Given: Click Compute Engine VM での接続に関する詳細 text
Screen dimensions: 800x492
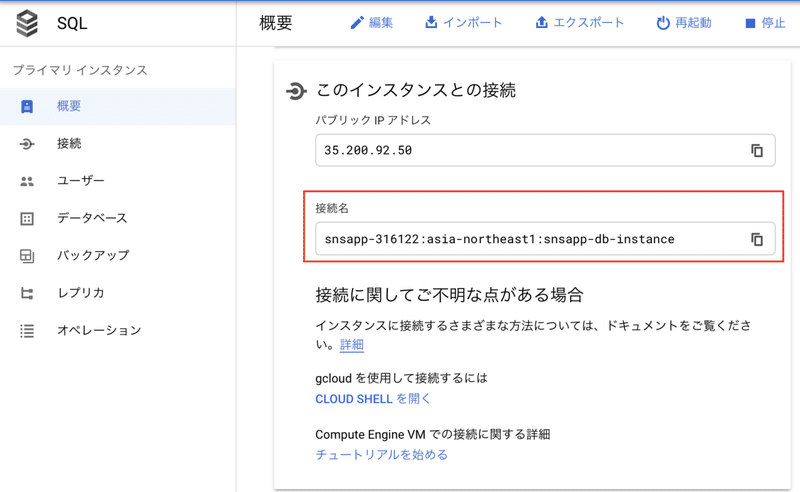Looking at the screenshot, I should tap(433, 434).
